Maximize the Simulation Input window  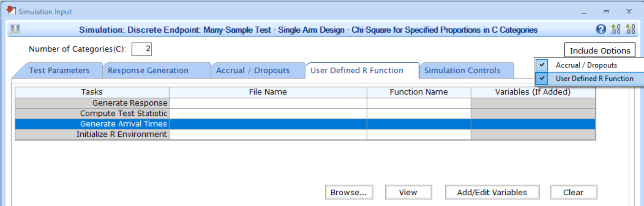click(606, 12)
